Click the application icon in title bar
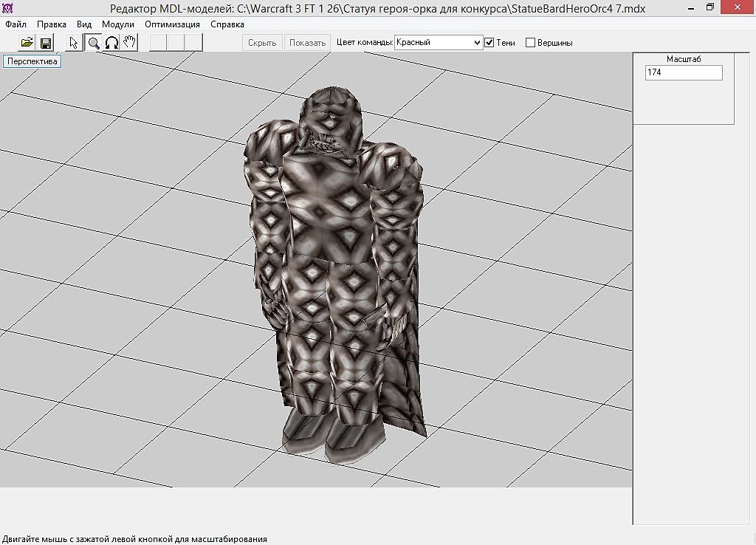The height and width of the screenshot is (545, 756). [7, 7]
